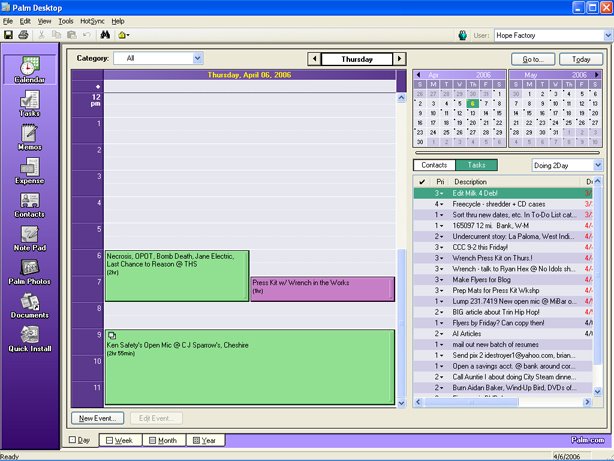The width and height of the screenshot is (614, 461).
Task: Click the Find binoculars icon
Action: pyautogui.click(x=105, y=35)
